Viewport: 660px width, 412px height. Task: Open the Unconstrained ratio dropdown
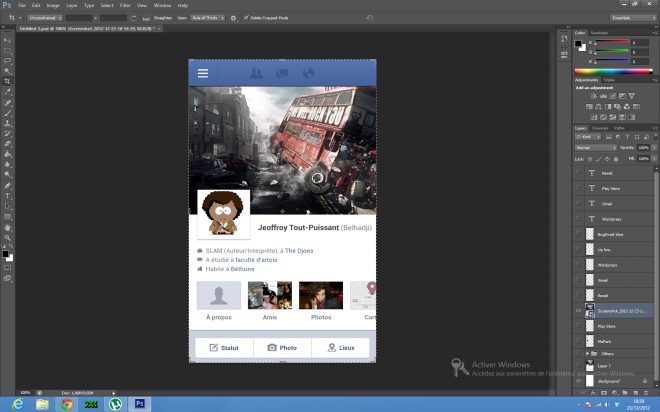tap(45, 18)
